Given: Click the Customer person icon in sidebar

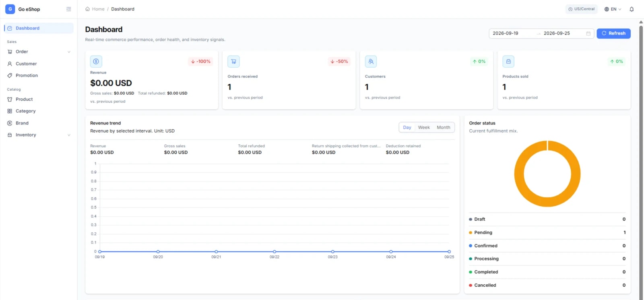Looking at the screenshot, I should [x=10, y=64].
